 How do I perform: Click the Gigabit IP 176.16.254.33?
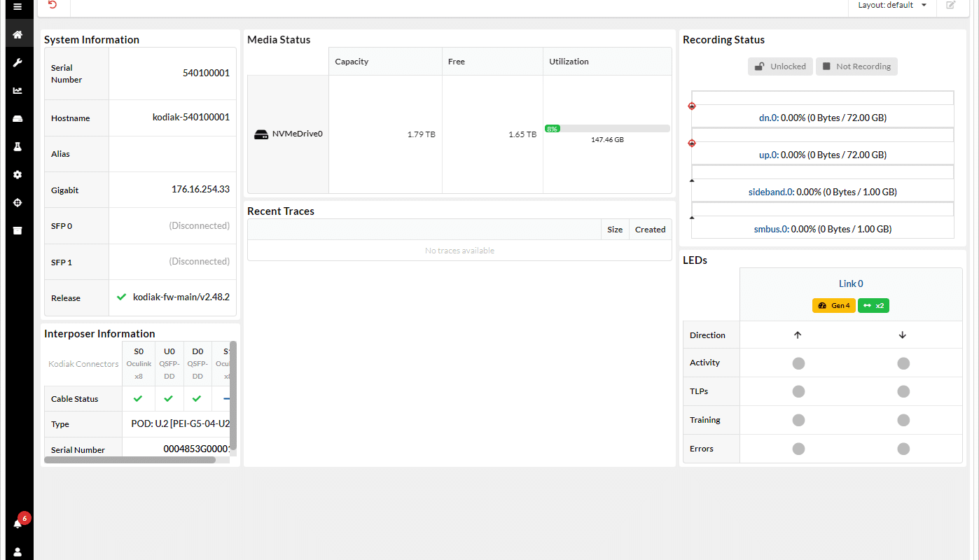click(200, 189)
